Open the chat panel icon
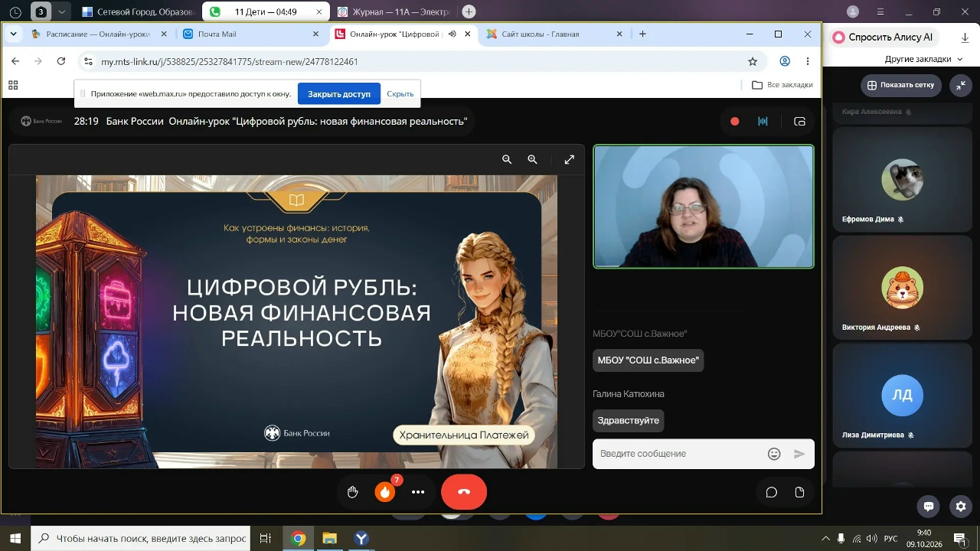Viewport: 980px width, 551px height. pos(772,492)
